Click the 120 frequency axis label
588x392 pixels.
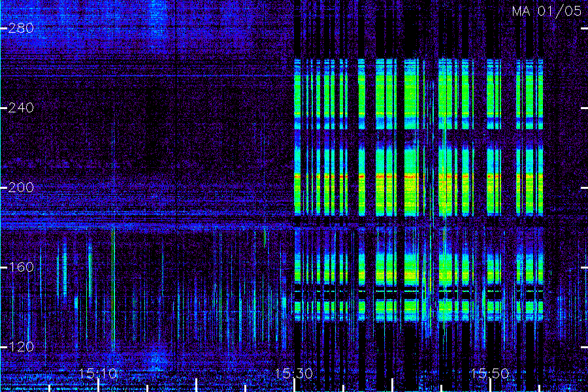pos(21,347)
